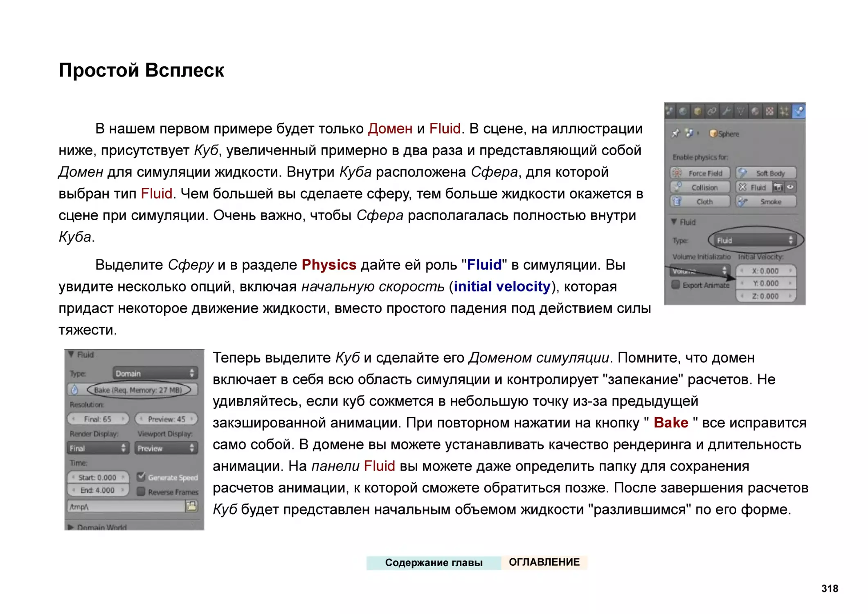Toggle the Fluid viewport eye icon

pos(790,187)
